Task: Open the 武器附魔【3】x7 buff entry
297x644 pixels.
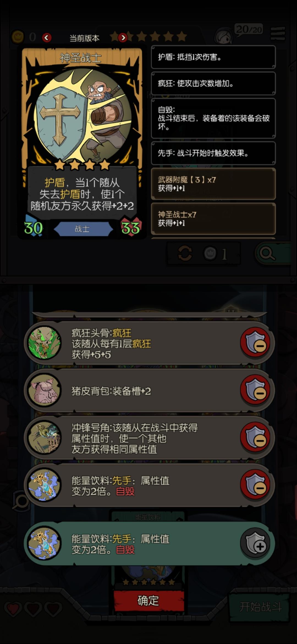Action: point(213,184)
